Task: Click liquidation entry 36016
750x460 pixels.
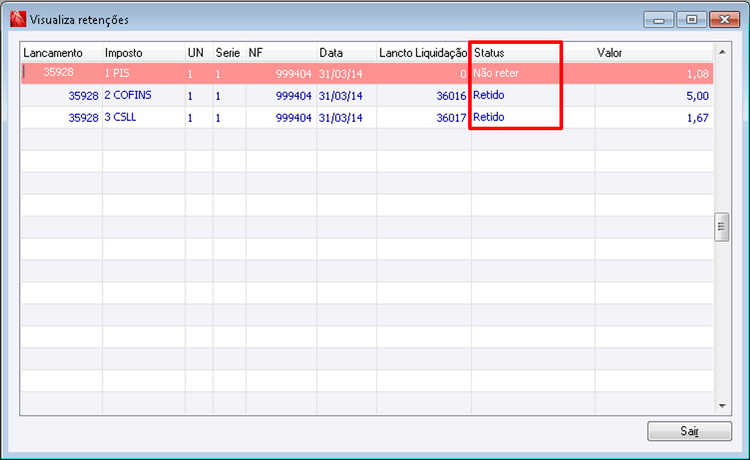Action: [424, 96]
